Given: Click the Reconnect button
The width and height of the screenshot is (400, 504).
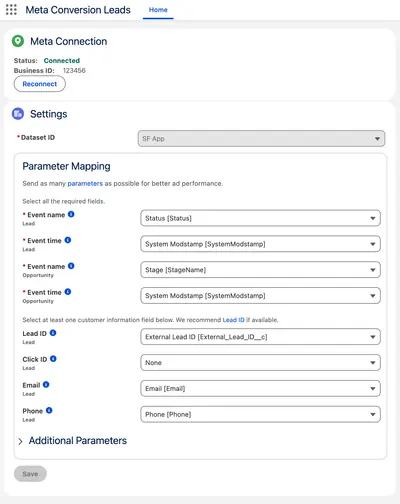Looking at the screenshot, I should click(x=40, y=84).
